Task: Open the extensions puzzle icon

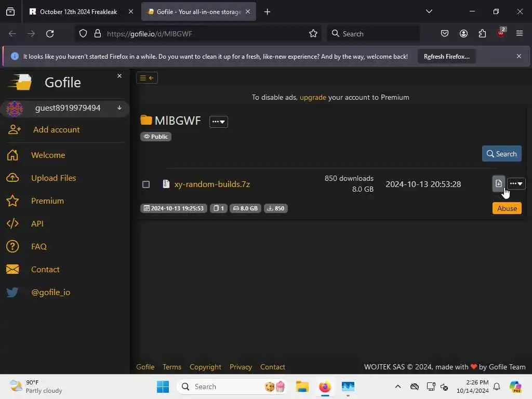Action: 482,34
